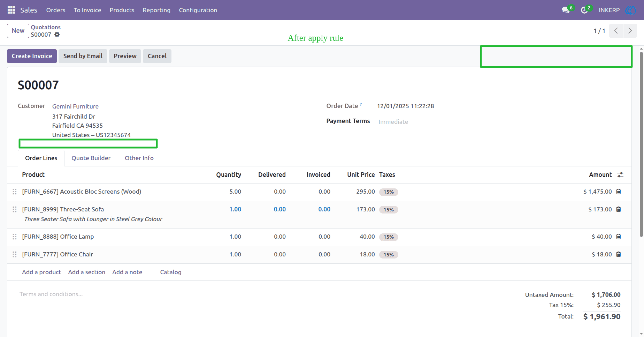This screenshot has width=644, height=337.
Task: Open the product Catalog
Action: tap(171, 272)
